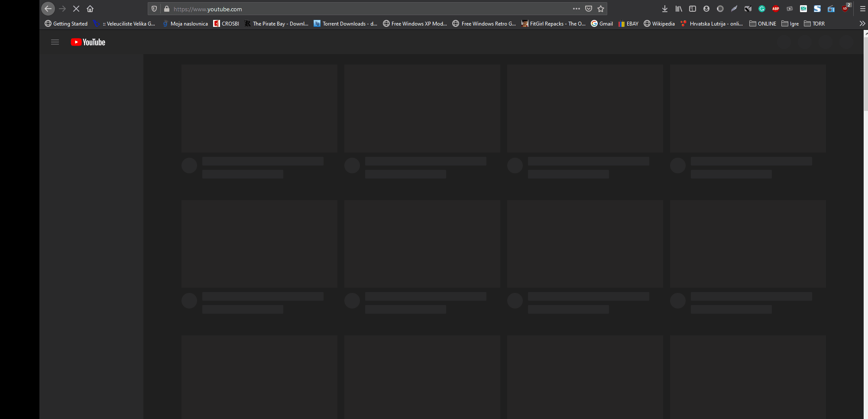Open the uBlock Origin extension icon

point(845,9)
